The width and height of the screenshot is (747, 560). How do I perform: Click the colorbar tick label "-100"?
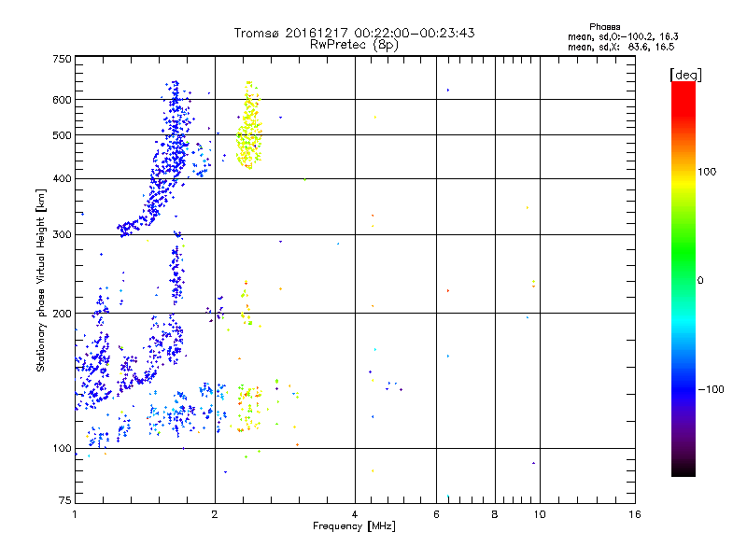711,389
